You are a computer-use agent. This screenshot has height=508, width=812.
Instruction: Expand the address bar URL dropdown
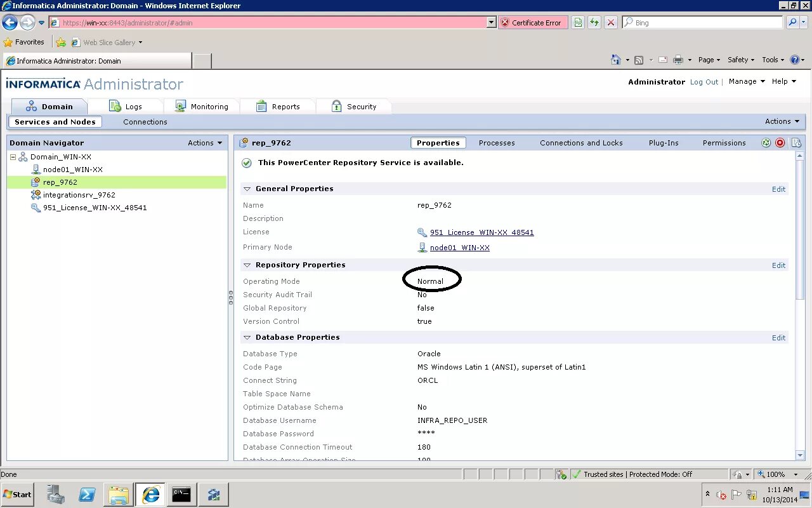(491, 23)
